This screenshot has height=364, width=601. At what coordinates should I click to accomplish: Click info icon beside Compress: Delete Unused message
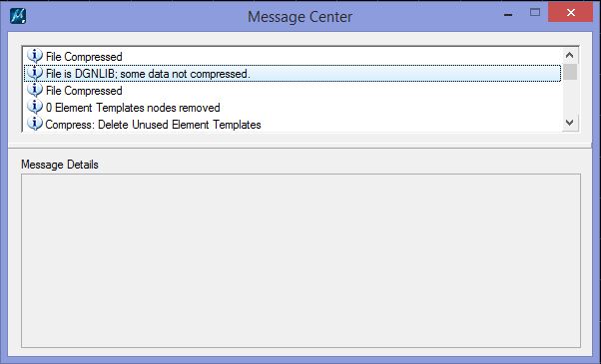click(35, 124)
